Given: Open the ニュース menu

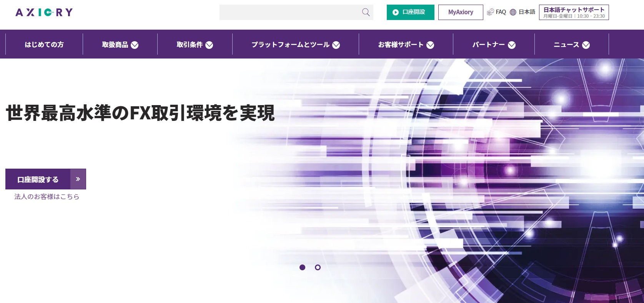Looking at the screenshot, I should [566, 45].
